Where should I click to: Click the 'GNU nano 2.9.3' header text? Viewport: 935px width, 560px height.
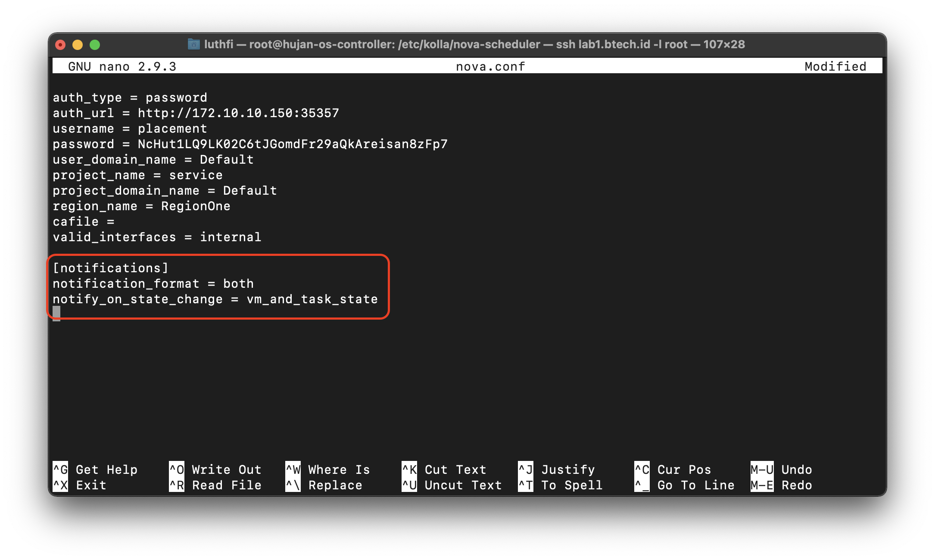122,66
